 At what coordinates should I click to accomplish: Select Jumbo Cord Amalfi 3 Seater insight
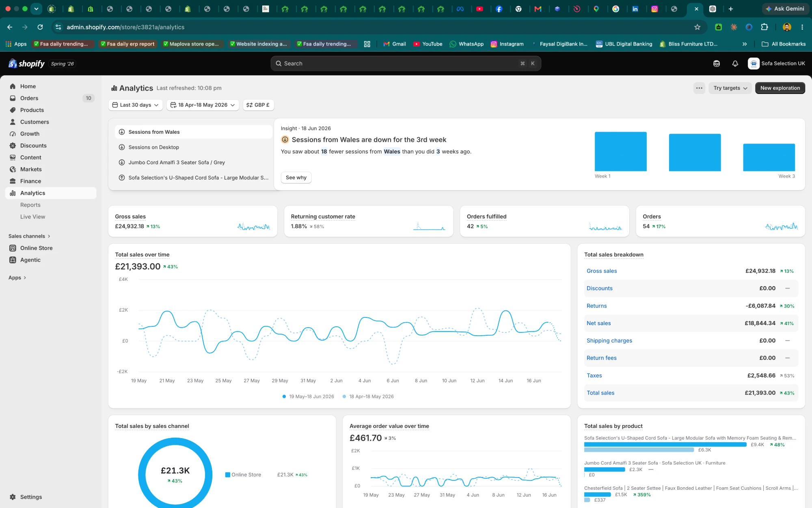(x=193, y=162)
